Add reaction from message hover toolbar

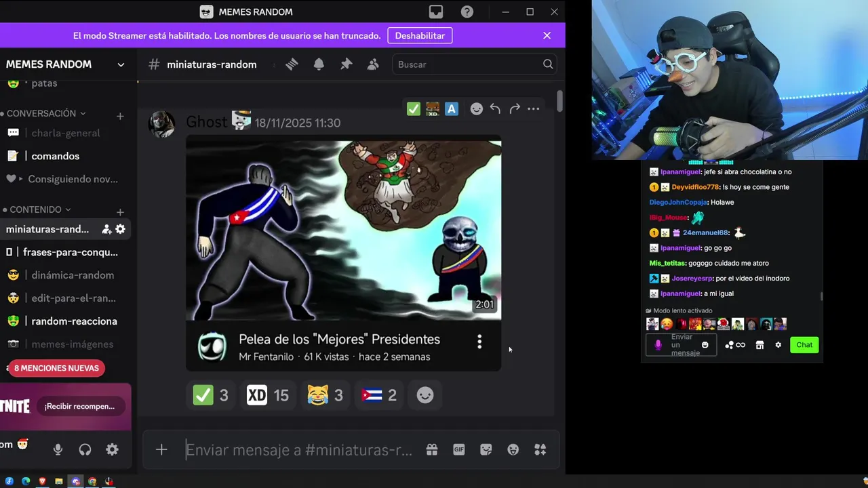point(477,108)
